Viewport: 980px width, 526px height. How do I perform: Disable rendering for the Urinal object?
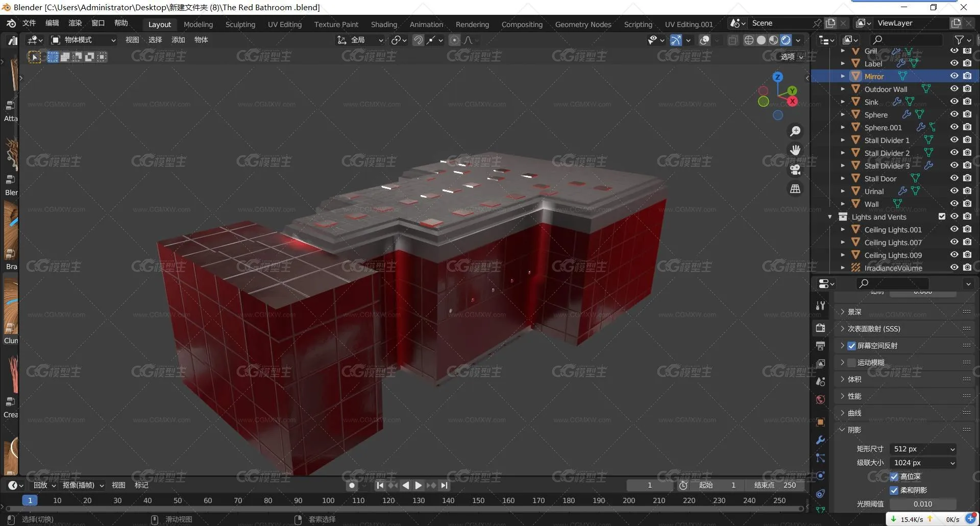click(x=967, y=191)
